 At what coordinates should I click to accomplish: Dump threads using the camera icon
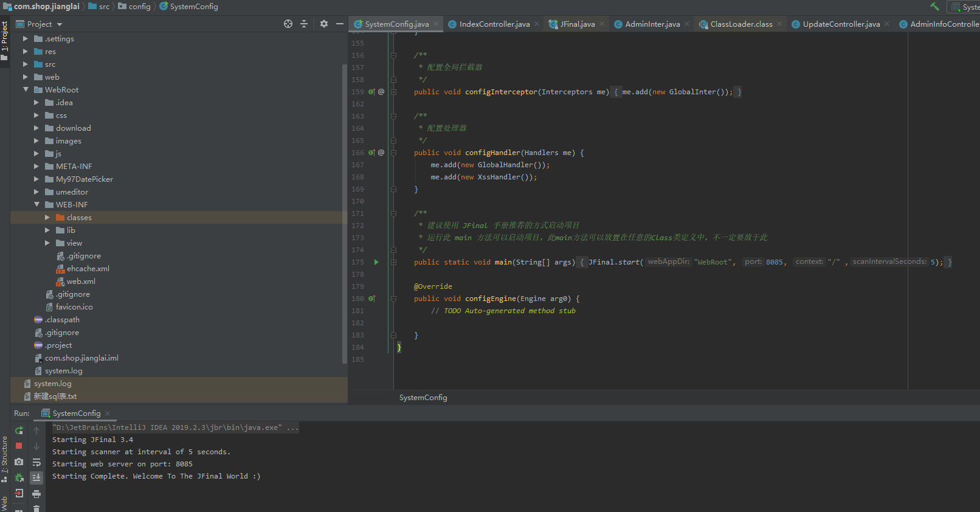pos(19,462)
